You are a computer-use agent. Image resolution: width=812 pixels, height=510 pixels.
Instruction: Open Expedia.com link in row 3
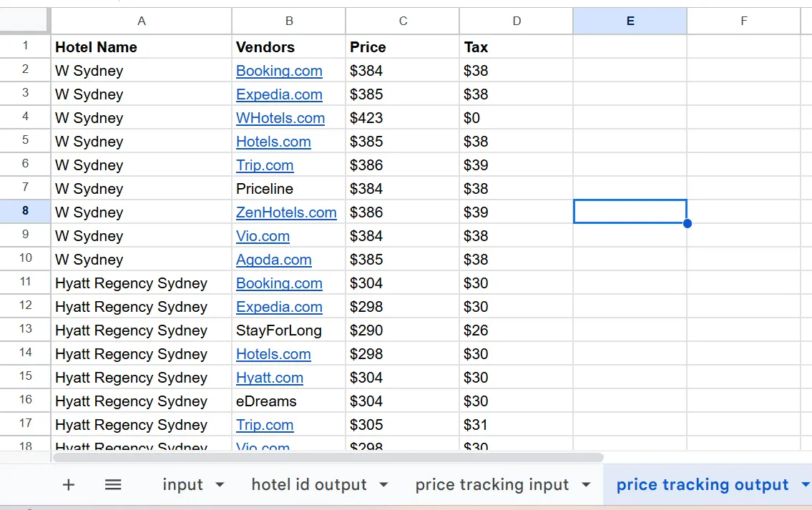coord(279,94)
